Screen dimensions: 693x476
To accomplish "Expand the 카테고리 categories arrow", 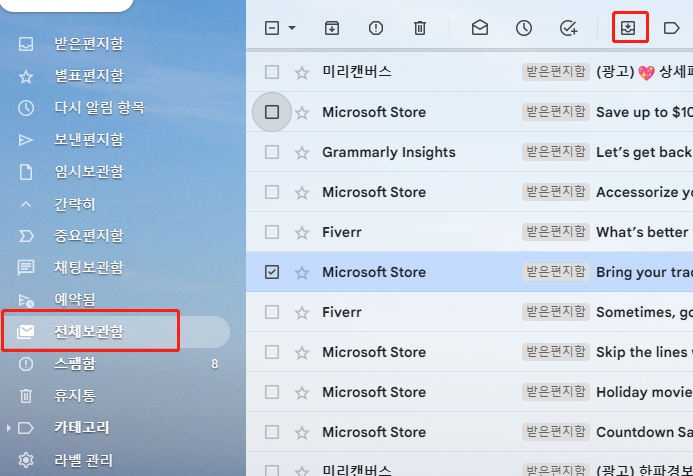I will click(8, 428).
